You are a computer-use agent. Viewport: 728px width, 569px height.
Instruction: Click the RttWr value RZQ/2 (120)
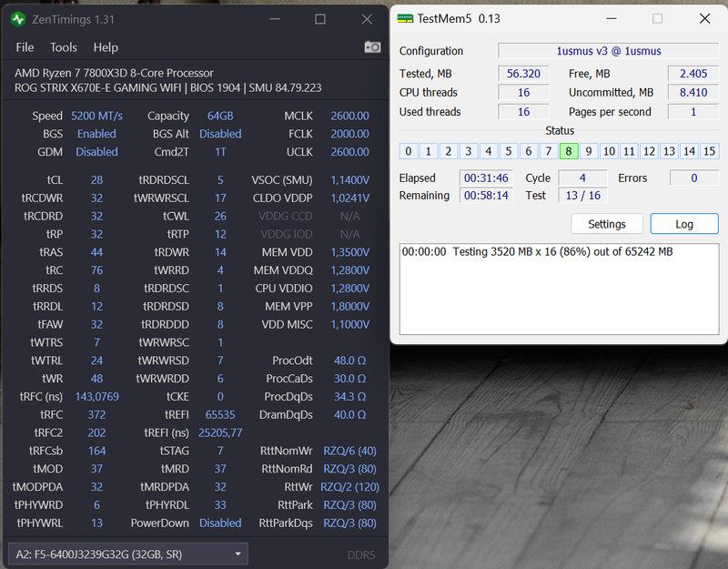[349, 487]
